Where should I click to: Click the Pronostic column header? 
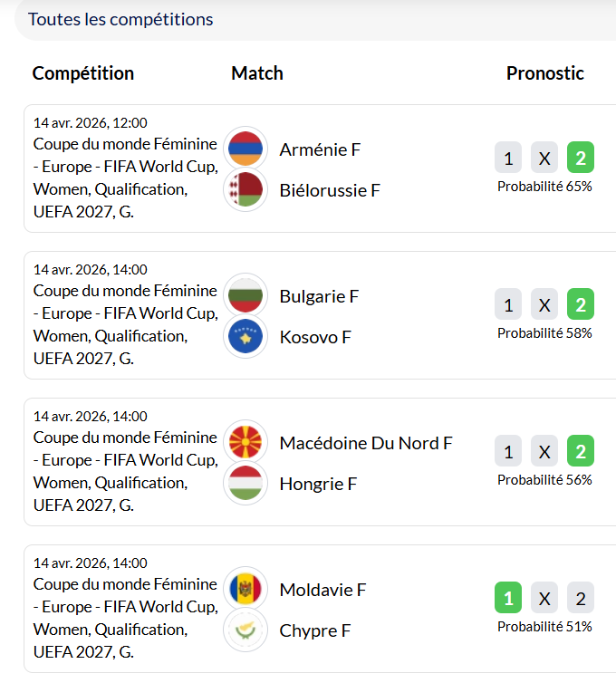coord(544,73)
